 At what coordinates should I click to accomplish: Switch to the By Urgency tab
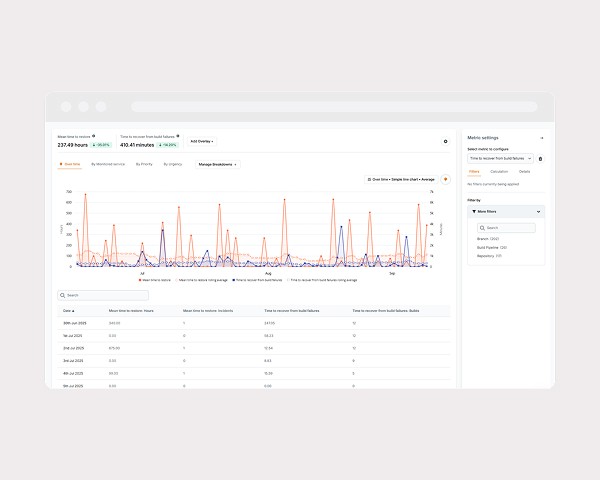(x=173, y=164)
